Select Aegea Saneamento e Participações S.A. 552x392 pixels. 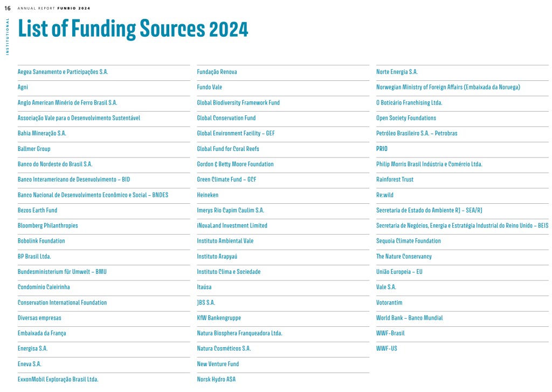pyautogui.click(x=63, y=72)
